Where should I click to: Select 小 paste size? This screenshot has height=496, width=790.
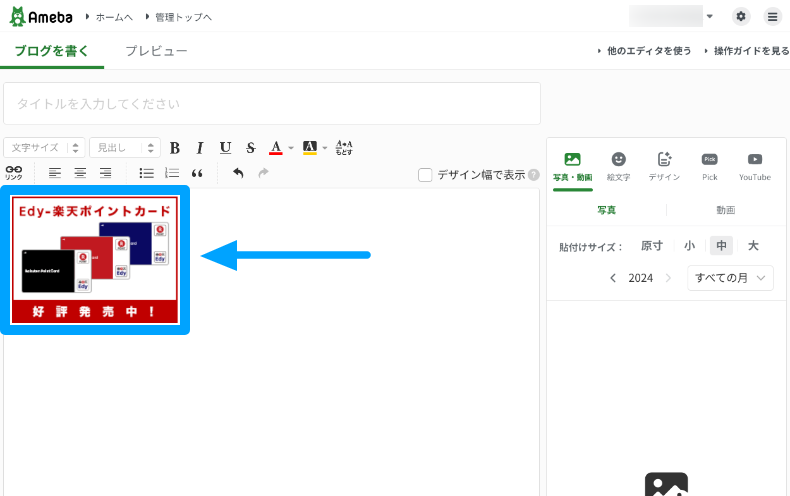pyautogui.click(x=689, y=246)
